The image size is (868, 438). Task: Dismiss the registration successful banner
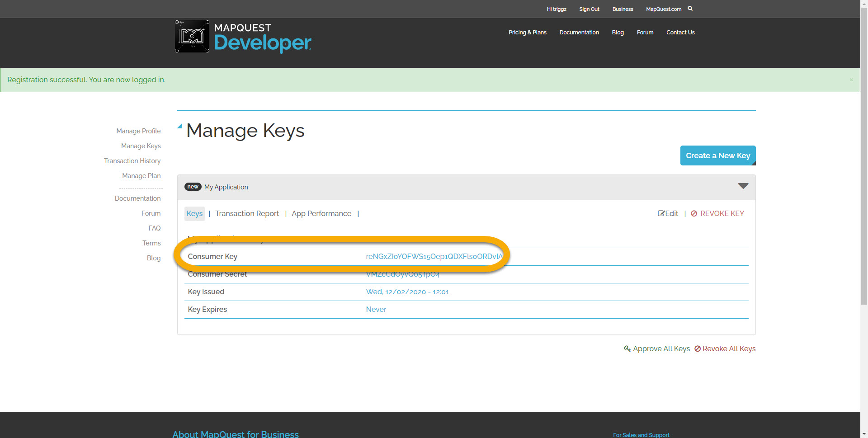point(851,80)
